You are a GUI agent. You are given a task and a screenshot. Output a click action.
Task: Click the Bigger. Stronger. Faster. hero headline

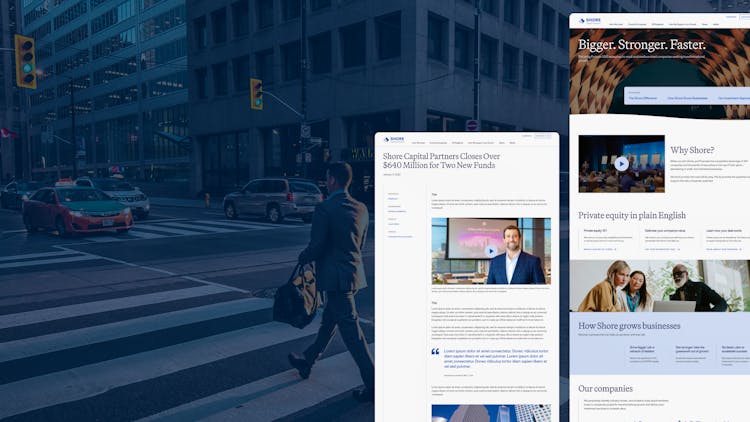642,45
